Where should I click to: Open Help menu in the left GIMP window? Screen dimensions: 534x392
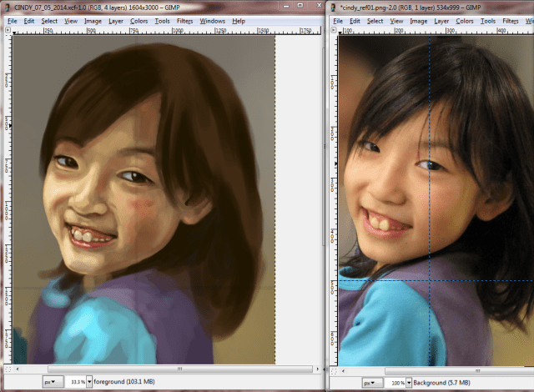[x=239, y=20]
